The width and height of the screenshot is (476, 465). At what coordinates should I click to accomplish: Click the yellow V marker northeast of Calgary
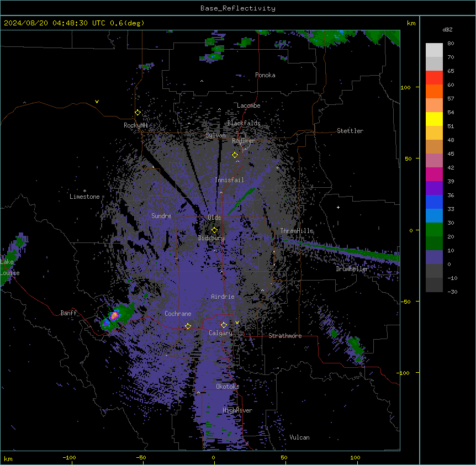(237, 323)
